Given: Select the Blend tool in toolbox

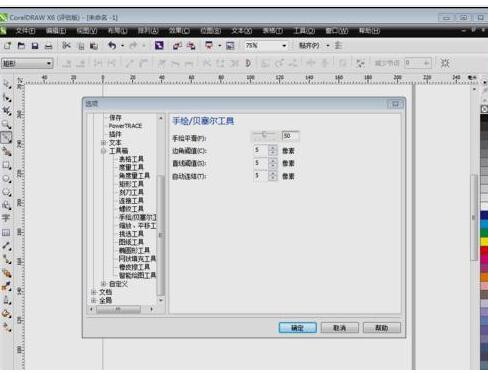Looking at the screenshot, I should (x=7, y=273).
